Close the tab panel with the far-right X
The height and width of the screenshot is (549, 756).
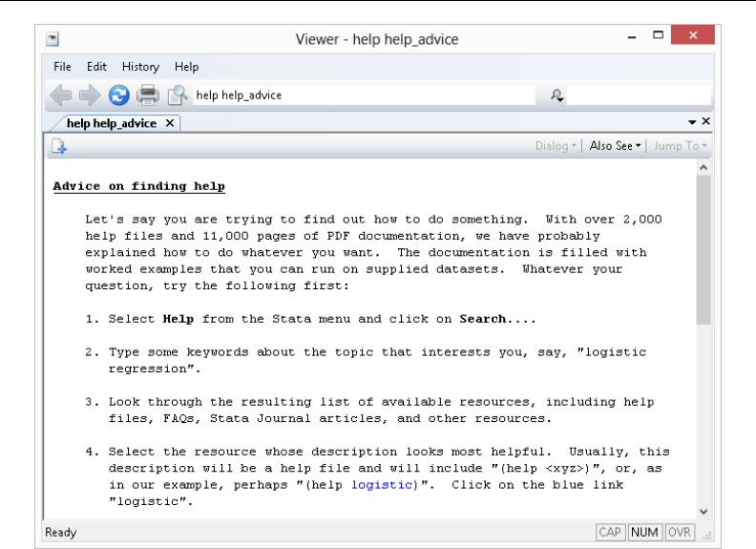pos(705,121)
